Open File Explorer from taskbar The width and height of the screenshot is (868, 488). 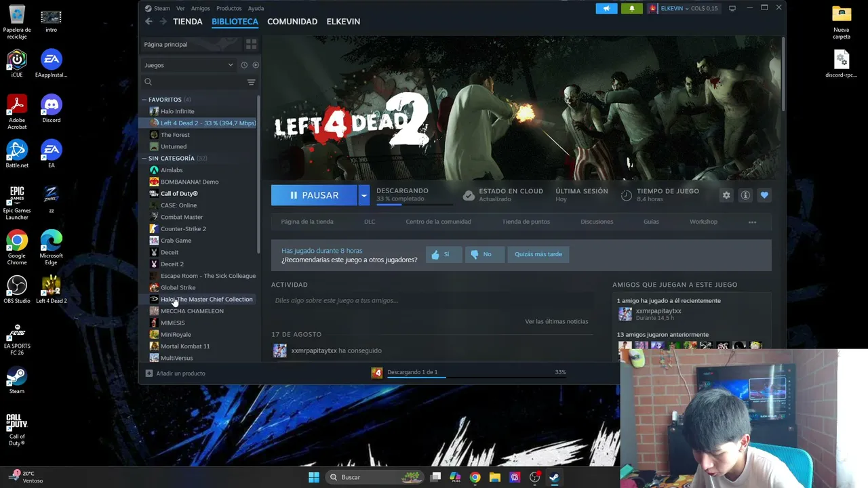click(495, 477)
